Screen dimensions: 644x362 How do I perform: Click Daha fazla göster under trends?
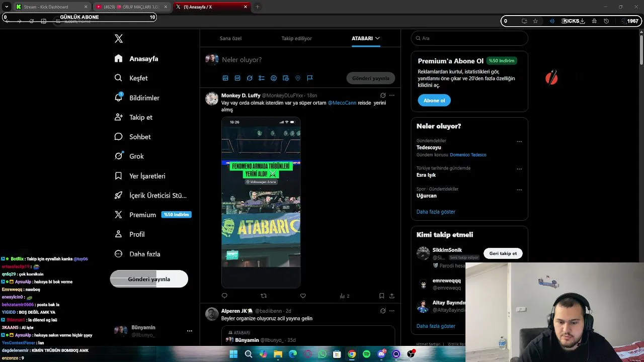click(436, 212)
